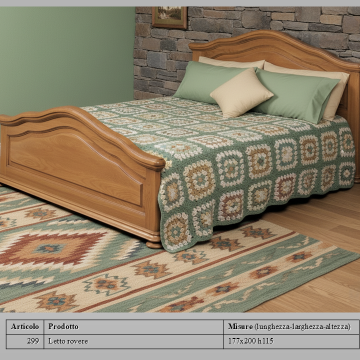Click the '177x200 h115' measurements cell
The width and height of the screenshot is (360, 360).
291,341
